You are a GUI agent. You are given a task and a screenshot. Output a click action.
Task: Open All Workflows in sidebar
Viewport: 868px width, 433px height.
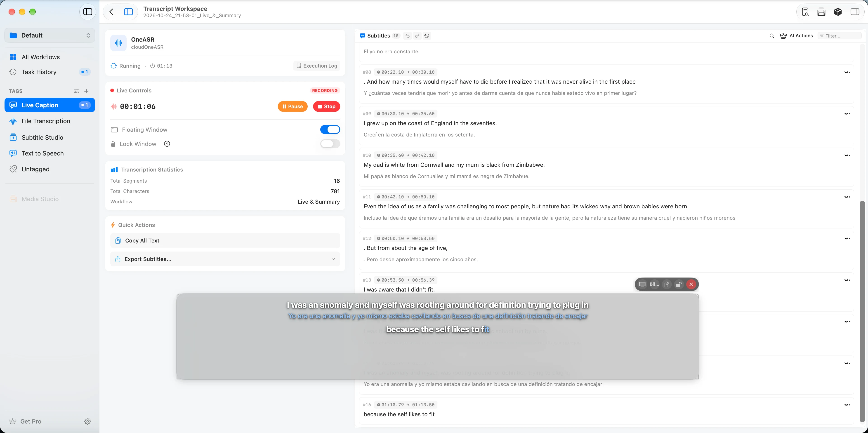[50, 57]
